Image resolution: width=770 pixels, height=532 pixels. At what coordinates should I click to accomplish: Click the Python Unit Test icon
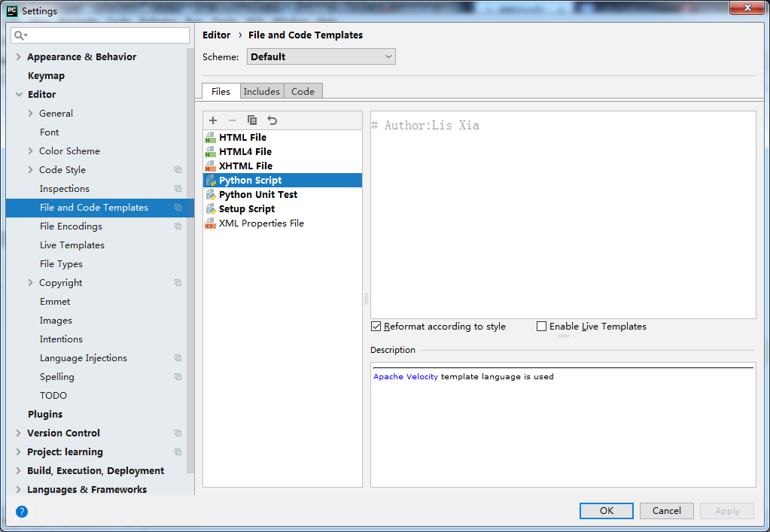pyautogui.click(x=211, y=194)
